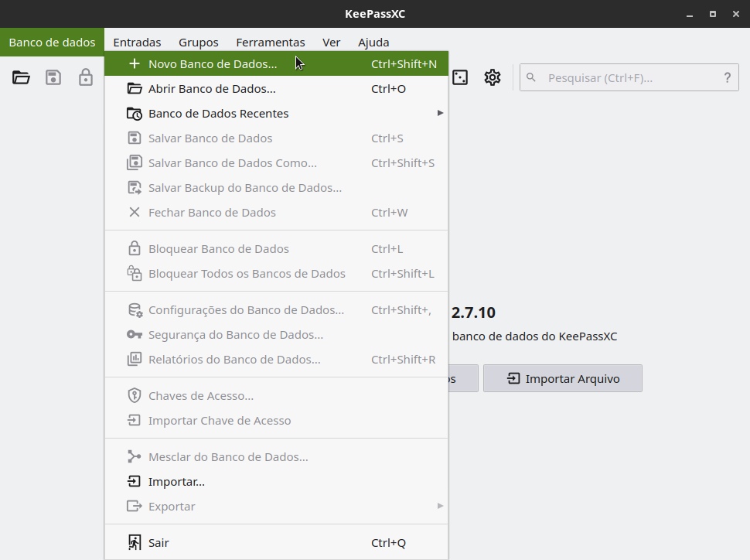Open the Banco de dados menu
The image size is (750, 560).
click(x=52, y=42)
